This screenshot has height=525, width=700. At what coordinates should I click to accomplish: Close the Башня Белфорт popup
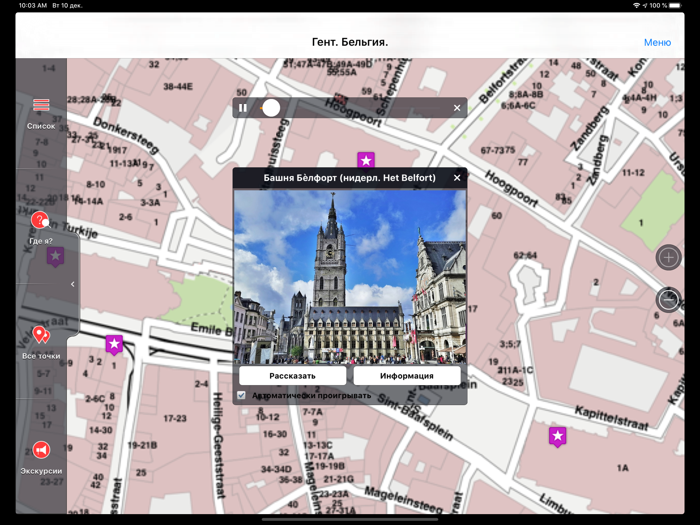(457, 178)
